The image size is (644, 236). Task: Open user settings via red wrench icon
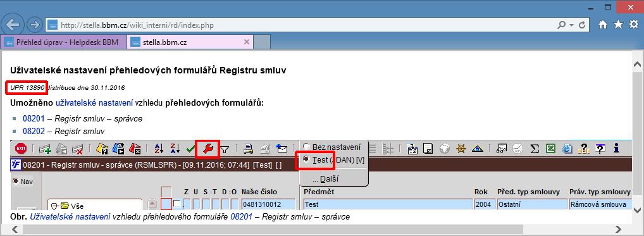point(208,149)
